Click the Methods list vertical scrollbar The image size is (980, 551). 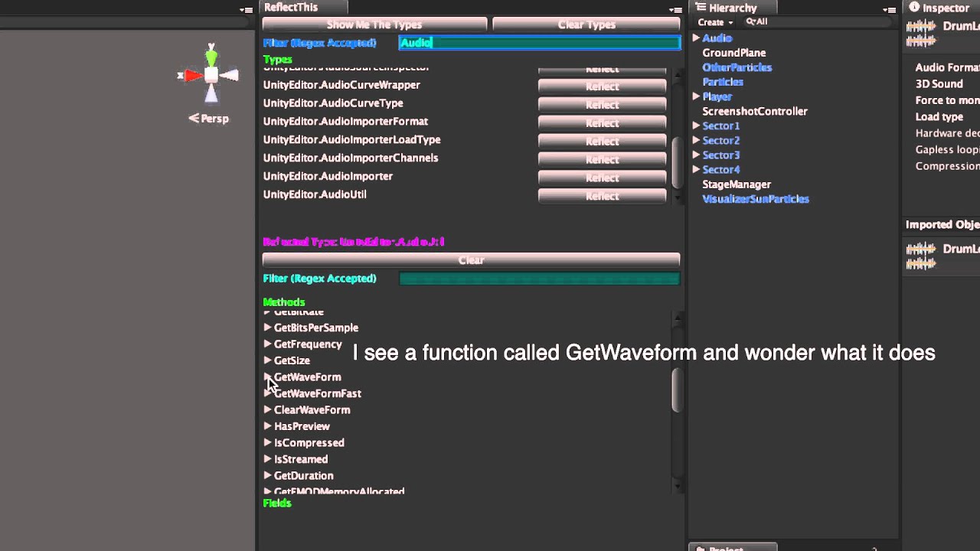click(676, 390)
